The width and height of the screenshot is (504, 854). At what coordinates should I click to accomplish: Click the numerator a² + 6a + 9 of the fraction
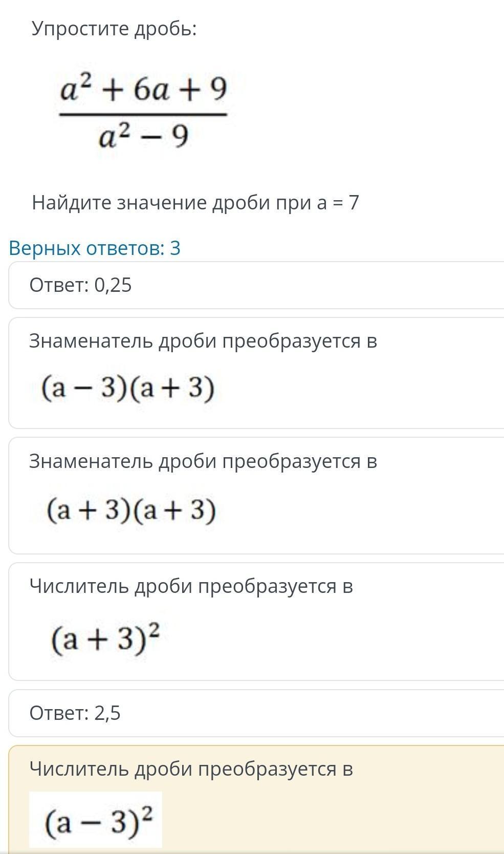143,90
